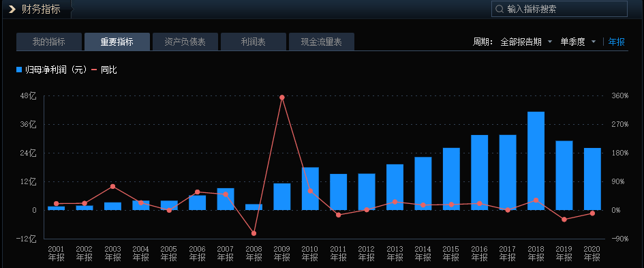Click the -12亿 left axis label
Viewport: 644px width, 268px height.
tap(27, 239)
